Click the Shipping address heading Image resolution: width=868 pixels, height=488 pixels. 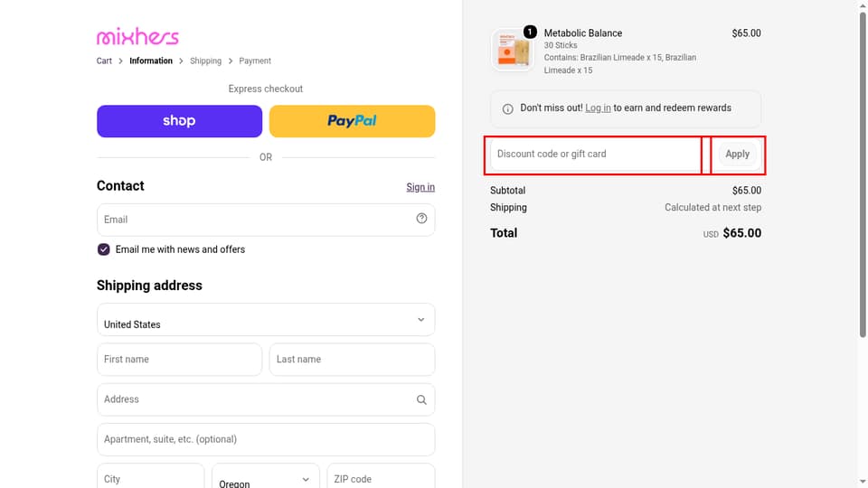[149, 286]
